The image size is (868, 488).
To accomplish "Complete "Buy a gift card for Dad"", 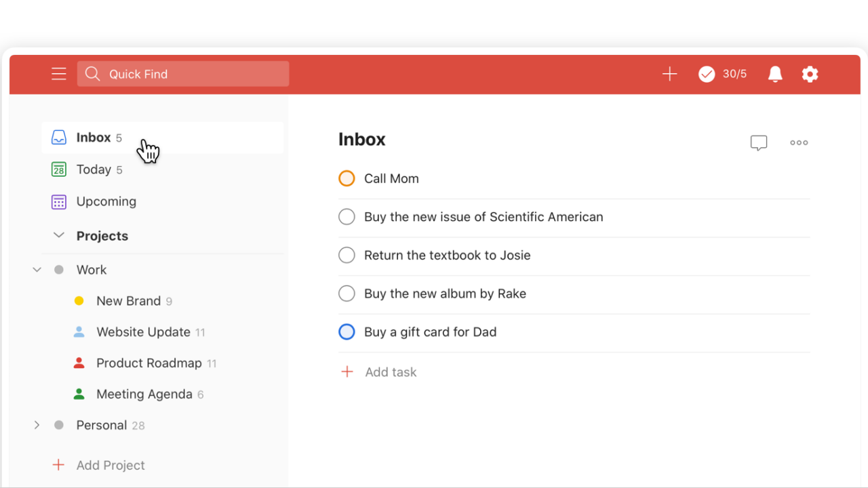I will tap(347, 332).
